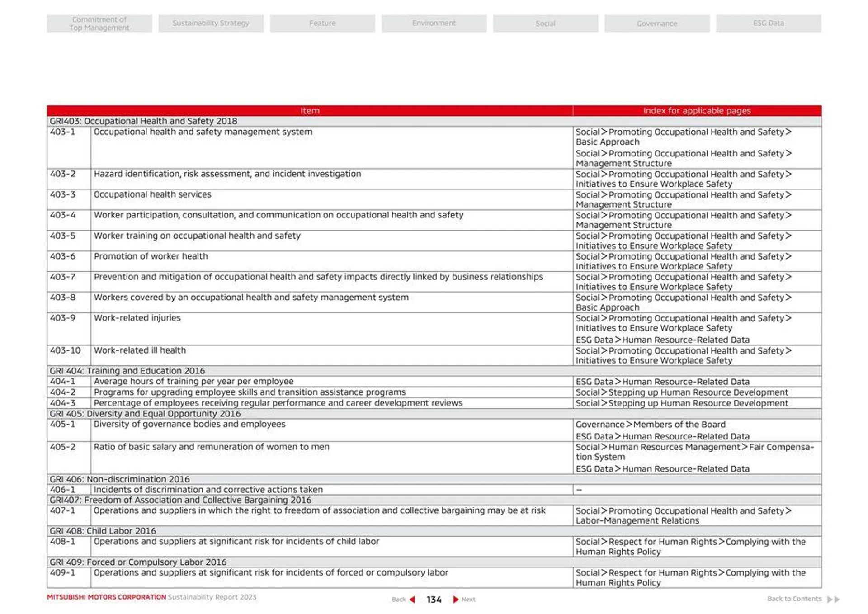Select GRI 406: Non-discrimination 2016 heading

pos(119,479)
